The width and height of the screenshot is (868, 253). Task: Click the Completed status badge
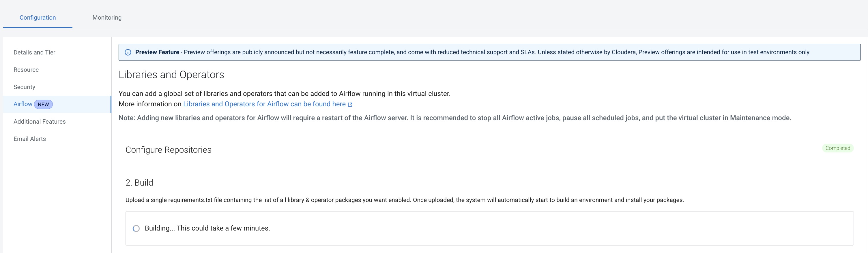[837, 148]
